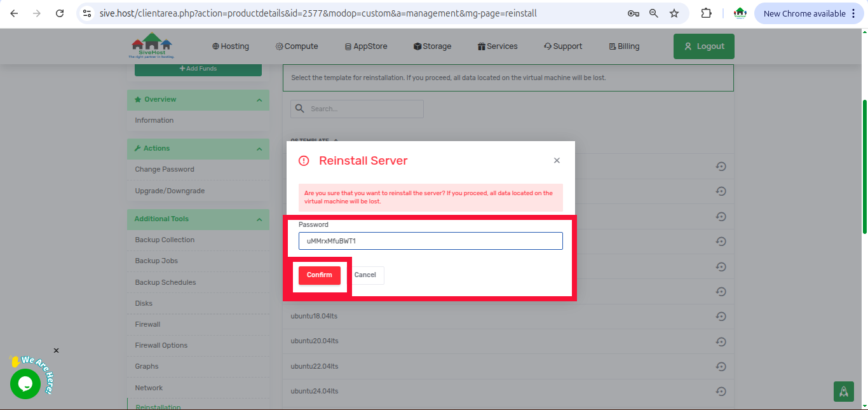Collapse the Actions section chevron
The width and height of the screenshot is (868, 410).
[x=259, y=149]
